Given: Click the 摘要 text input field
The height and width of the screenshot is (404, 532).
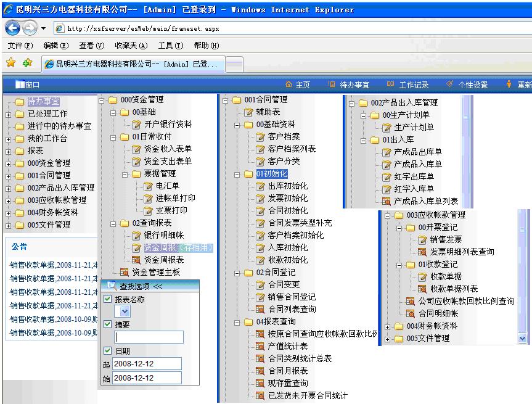Looking at the screenshot, I should 149,337.
